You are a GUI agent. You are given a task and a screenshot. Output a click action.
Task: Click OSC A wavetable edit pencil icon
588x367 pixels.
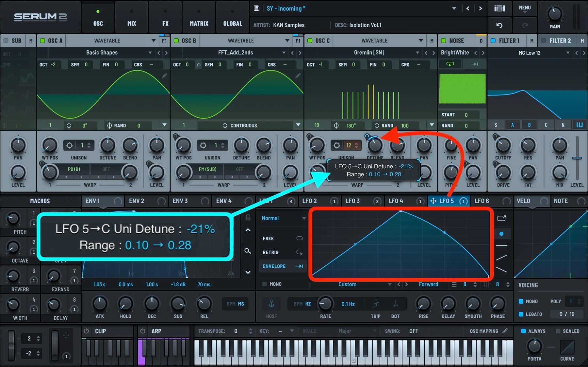pyautogui.click(x=164, y=75)
